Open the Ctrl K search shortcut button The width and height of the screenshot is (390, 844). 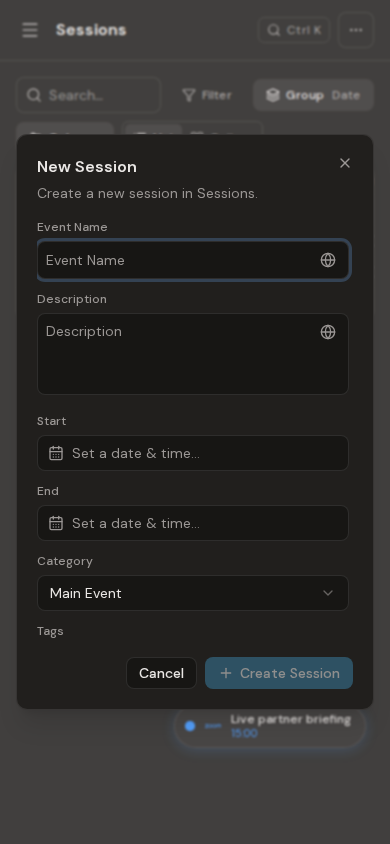pos(294,30)
